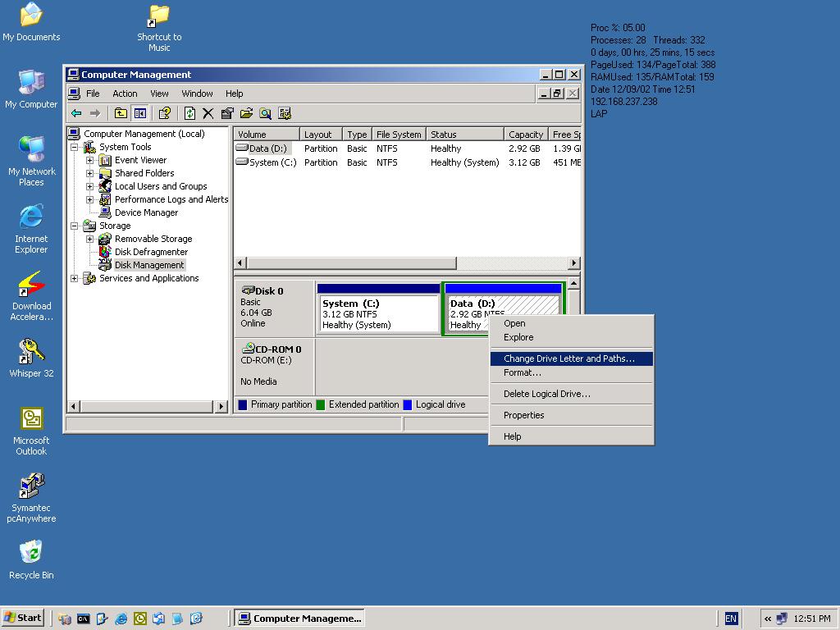The height and width of the screenshot is (630, 840).
Task: Click the Properties toolbar icon
Action: (x=227, y=113)
